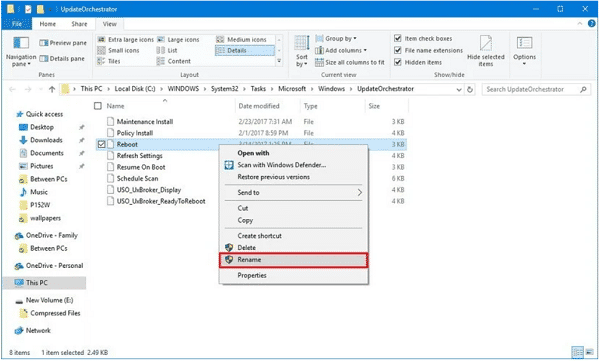
Task: Refresh the UpdateOrchestrator folder view
Action: pyautogui.click(x=470, y=89)
